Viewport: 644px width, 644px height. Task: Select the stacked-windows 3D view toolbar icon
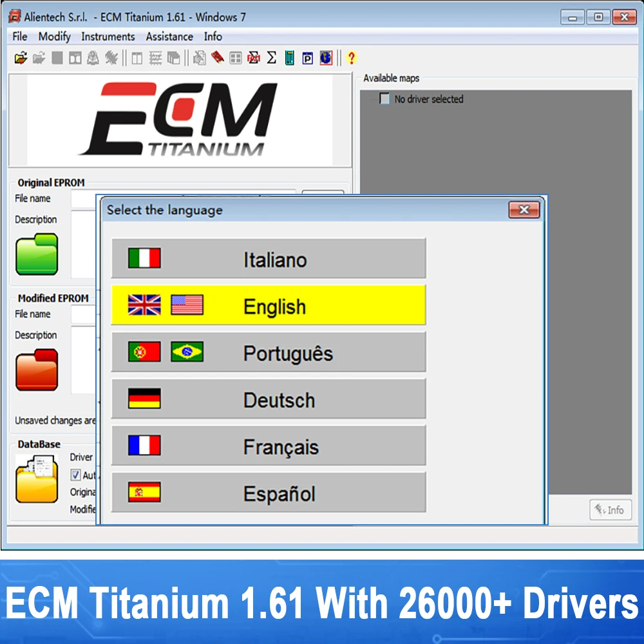174,58
